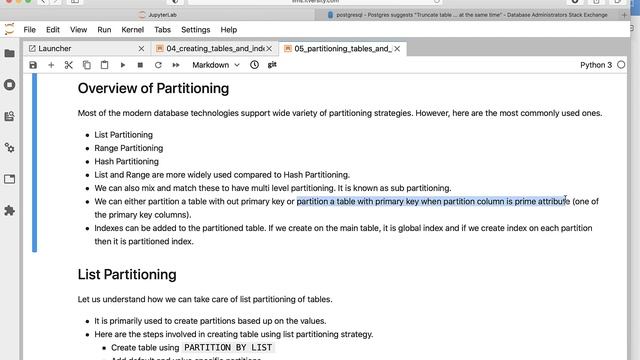The image size is (640, 360).
Task: Restart kernel and run all cells
Action: [x=176, y=65]
